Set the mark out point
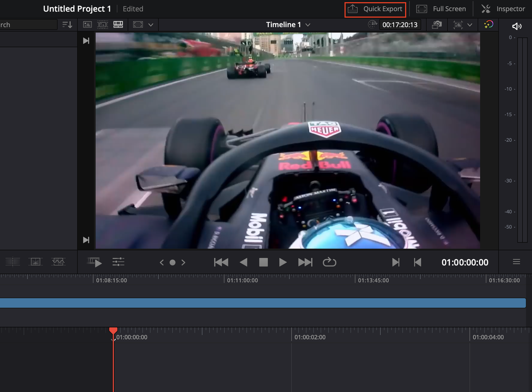532x392 pixels. (417, 262)
